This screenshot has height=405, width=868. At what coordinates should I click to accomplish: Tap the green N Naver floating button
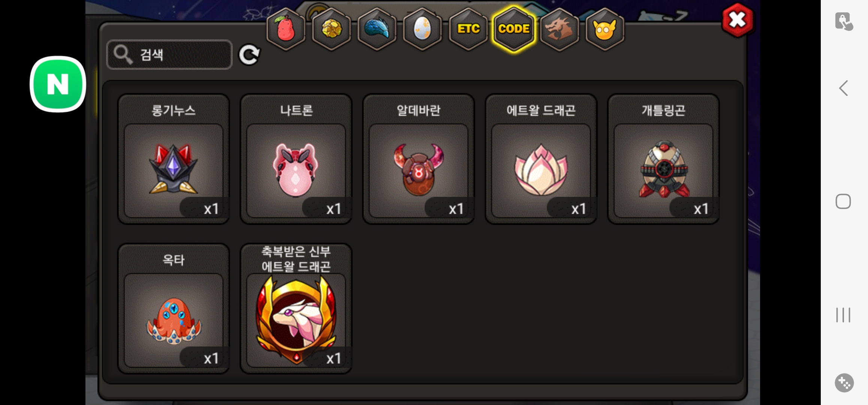[x=58, y=84]
